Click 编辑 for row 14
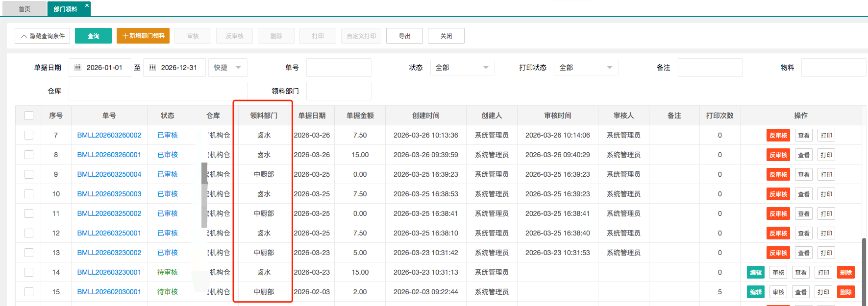This screenshot has width=868, height=306. pos(756,273)
